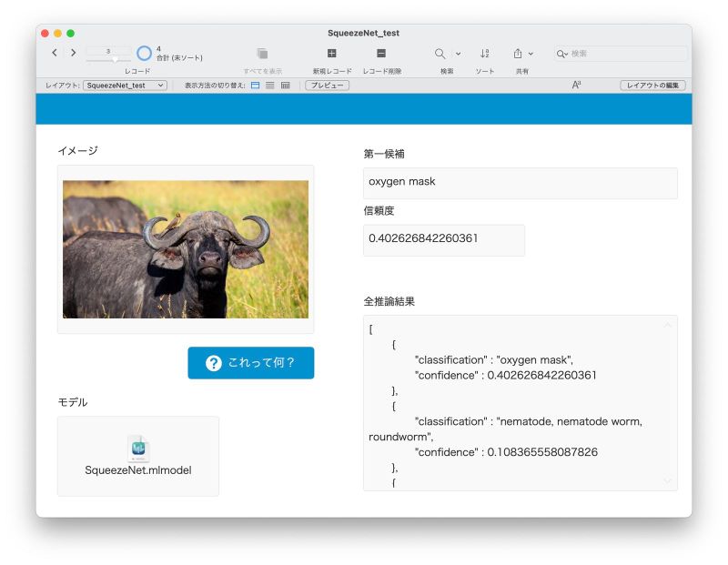Image resolution: width=728 pixels, height=565 pixels.
Task: Switch to Table view
Action: coord(286,86)
